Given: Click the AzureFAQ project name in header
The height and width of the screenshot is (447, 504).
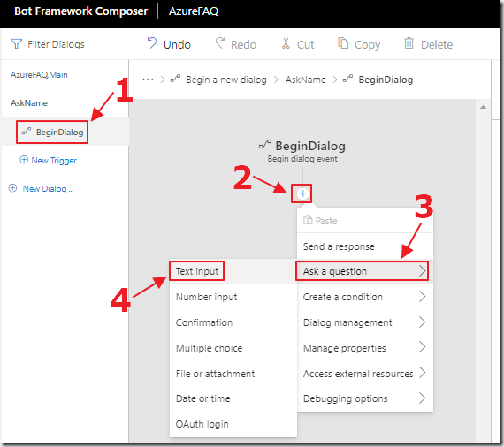Looking at the screenshot, I should click(x=194, y=11).
